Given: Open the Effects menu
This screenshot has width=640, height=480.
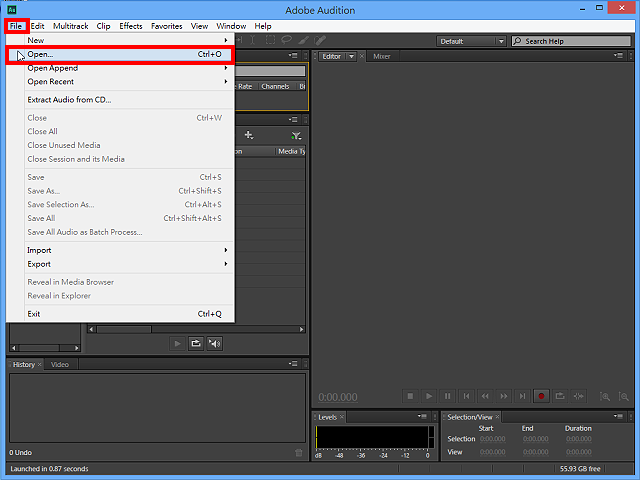Looking at the screenshot, I should (x=131, y=26).
